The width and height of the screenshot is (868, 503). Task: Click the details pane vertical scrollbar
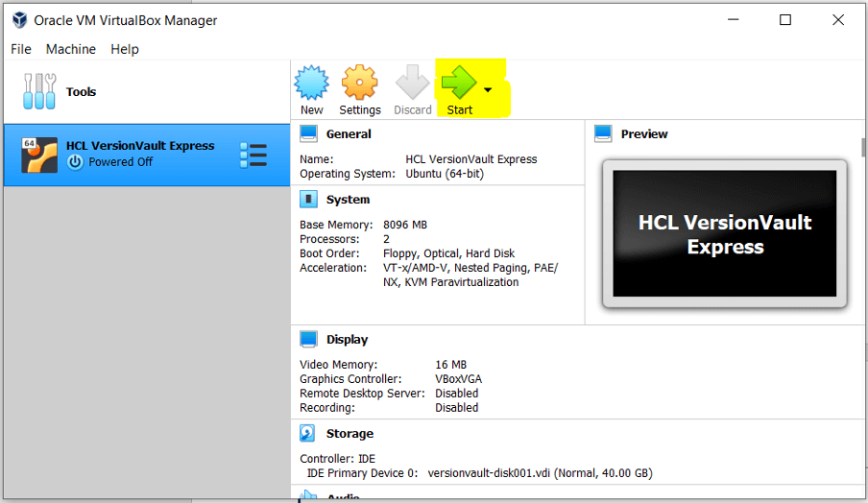863,148
